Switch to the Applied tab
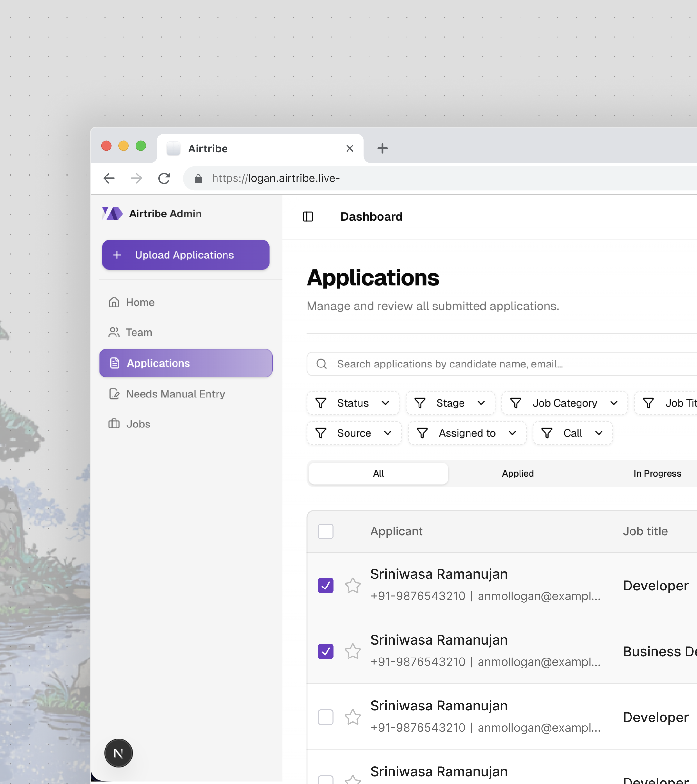This screenshot has height=784, width=697. (x=518, y=473)
